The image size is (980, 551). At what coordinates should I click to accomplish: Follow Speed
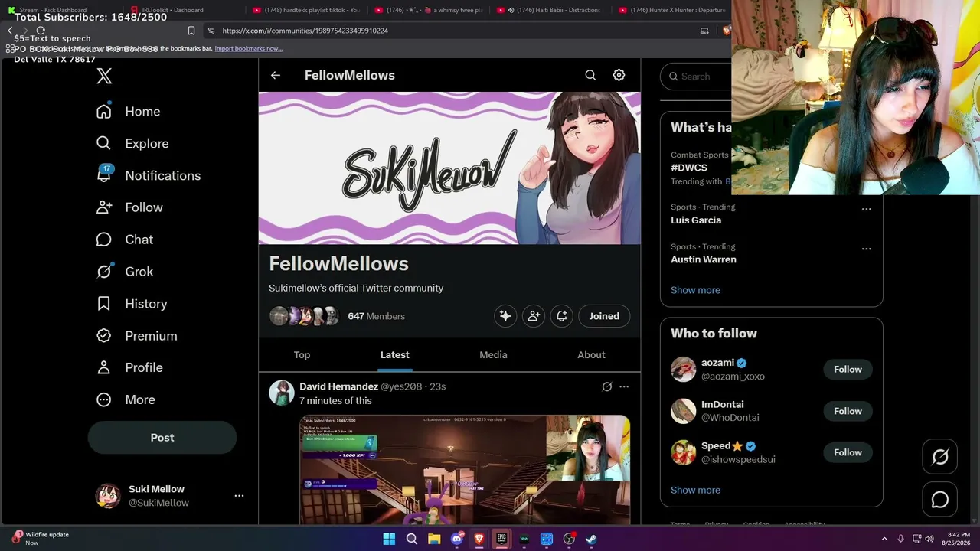tap(848, 452)
